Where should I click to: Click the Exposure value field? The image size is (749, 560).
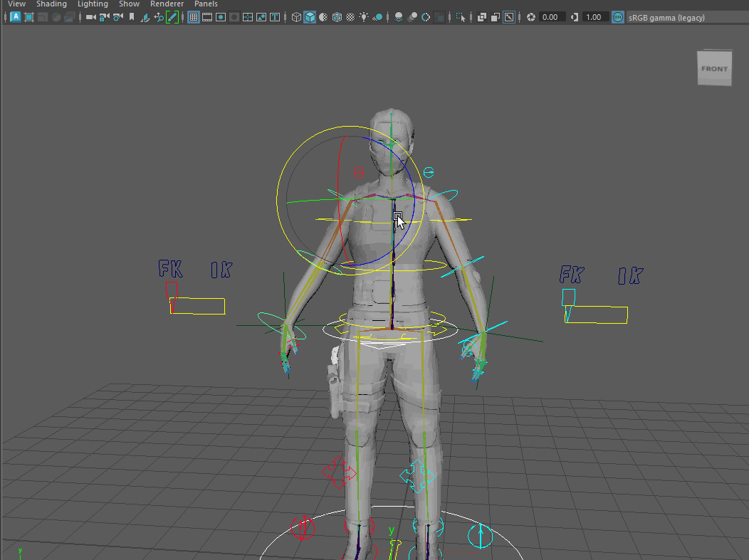552,17
